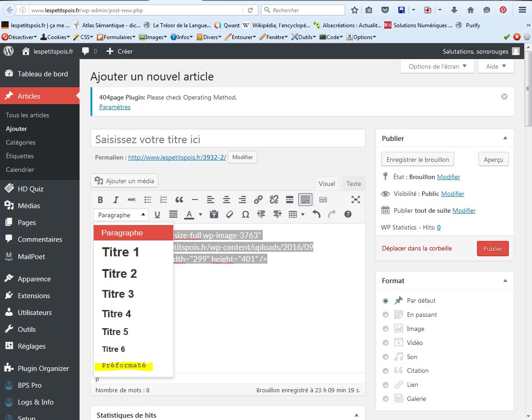Click the Undo arrow in editor toolbar
532x420 pixels.
tap(316, 215)
